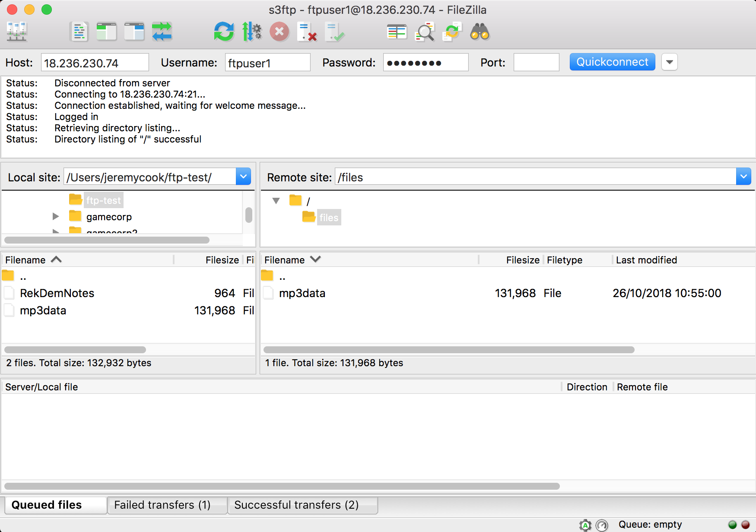This screenshot has width=756, height=532.
Task: Cancel the current operation with red X
Action: [280, 32]
